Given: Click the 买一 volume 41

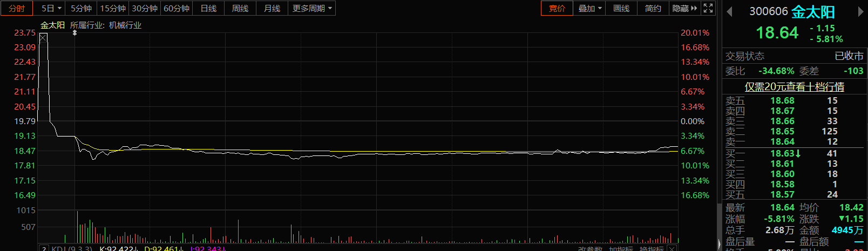Looking at the screenshot, I should pyautogui.click(x=832, y=153).
